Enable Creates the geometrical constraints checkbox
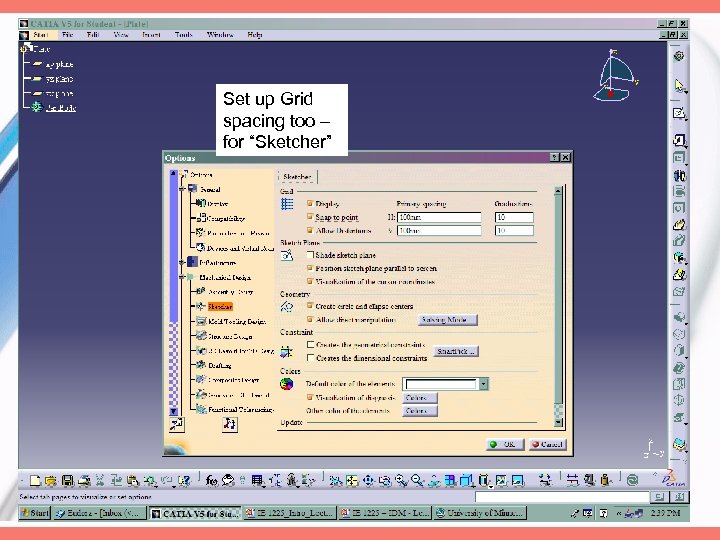The width and height of the screenshot is (720, 540). (x=310, y=344)
